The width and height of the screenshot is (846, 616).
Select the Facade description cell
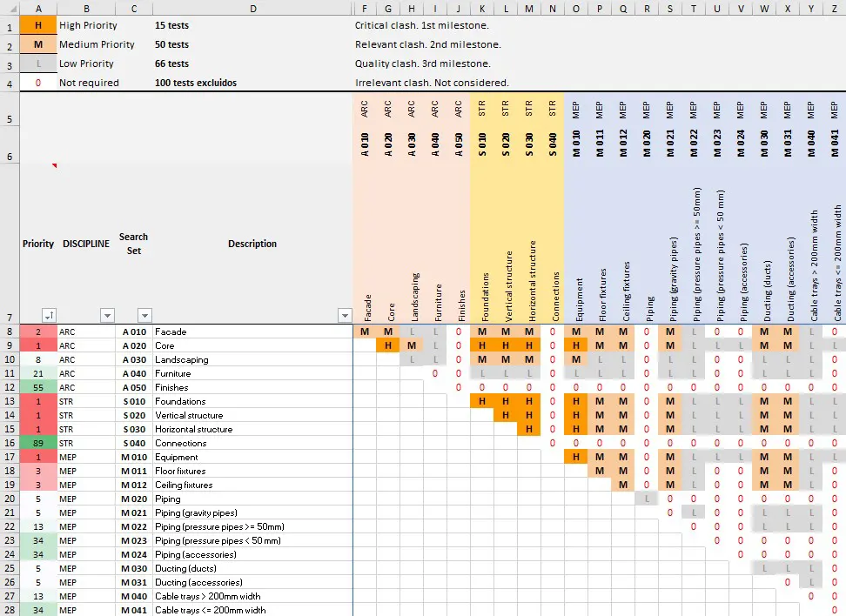[x=252, y=331]
